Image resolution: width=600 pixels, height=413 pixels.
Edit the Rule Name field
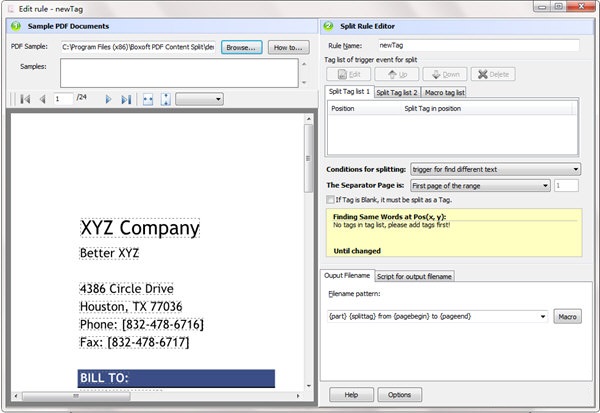pos(479,45)
